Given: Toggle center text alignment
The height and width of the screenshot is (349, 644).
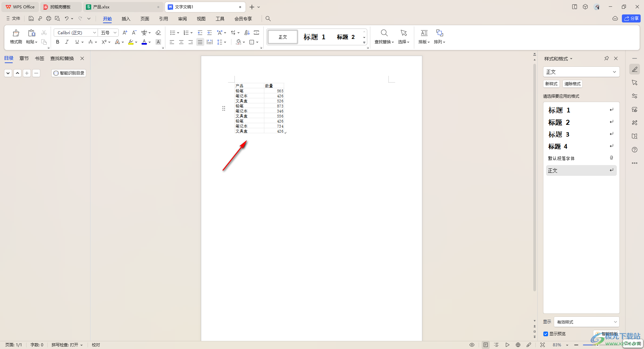Looking at the screenshot, I should [181, 42].
